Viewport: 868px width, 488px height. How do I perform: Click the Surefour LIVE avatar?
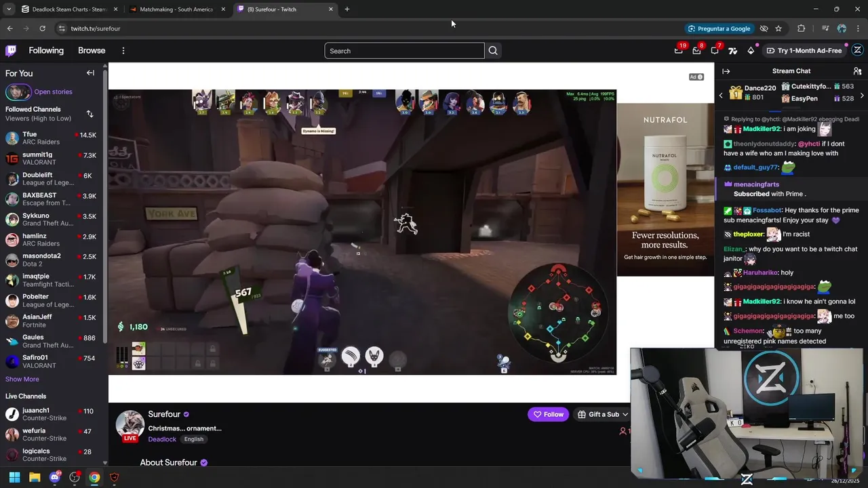(x=130, y=425)
